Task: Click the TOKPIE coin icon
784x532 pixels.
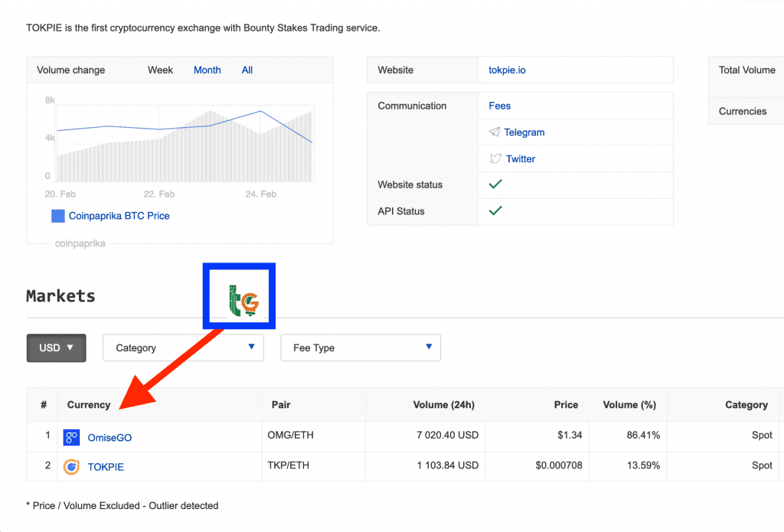Action: click(x=71, y=466)
